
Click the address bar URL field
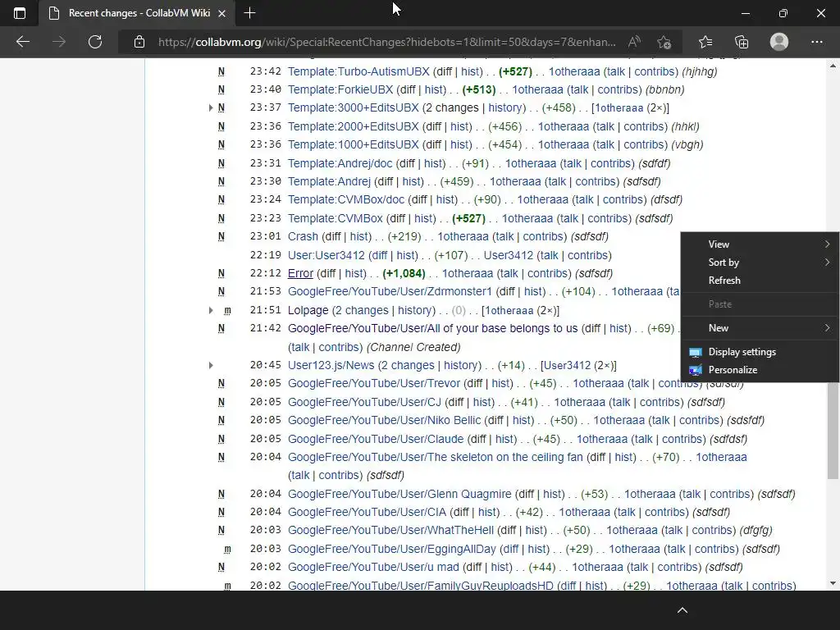click(x=387, y=42)
